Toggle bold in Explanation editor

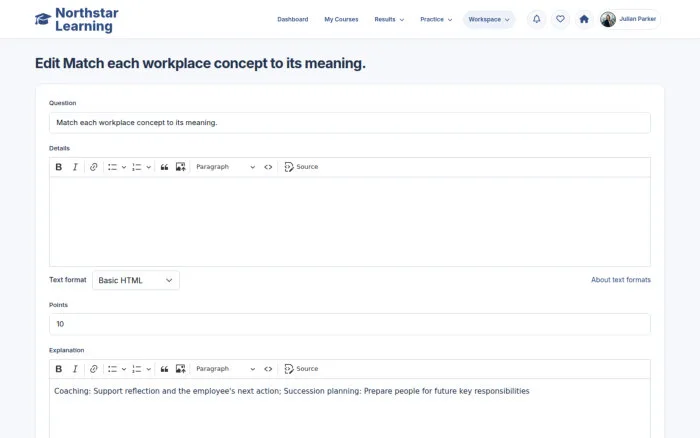click(58, 369)
